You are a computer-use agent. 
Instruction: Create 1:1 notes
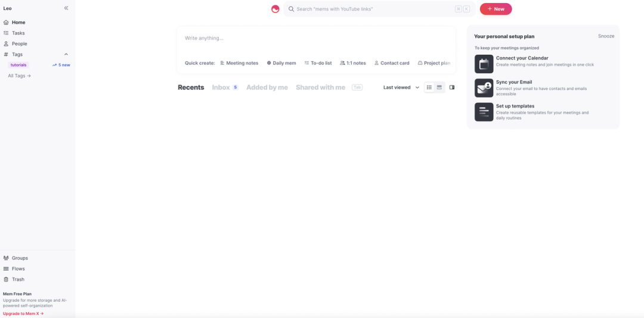point(353,63)
